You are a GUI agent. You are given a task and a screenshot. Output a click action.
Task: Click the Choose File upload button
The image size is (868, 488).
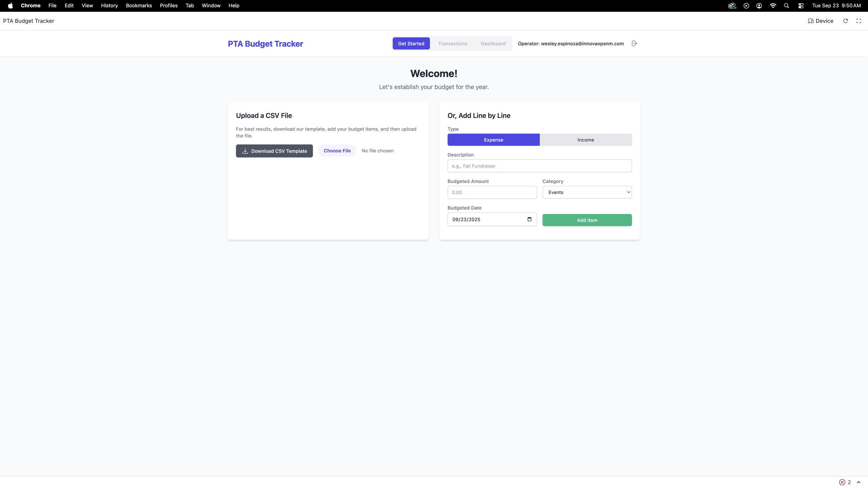point(337,151)
